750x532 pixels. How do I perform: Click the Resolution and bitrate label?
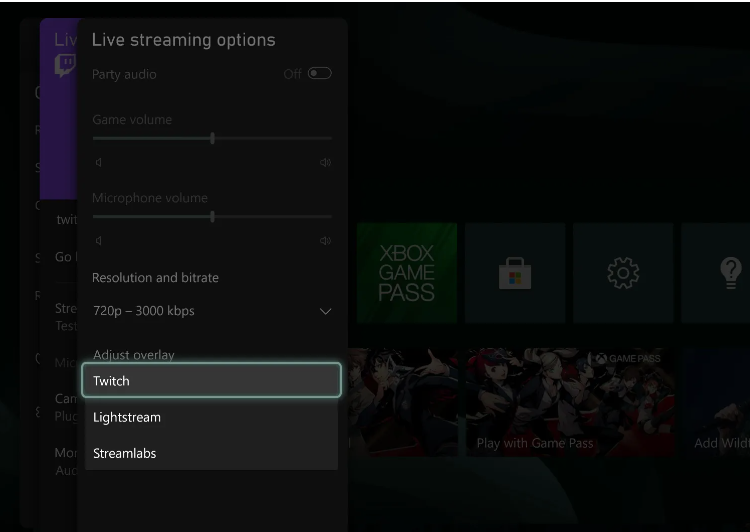click(155, 277)
